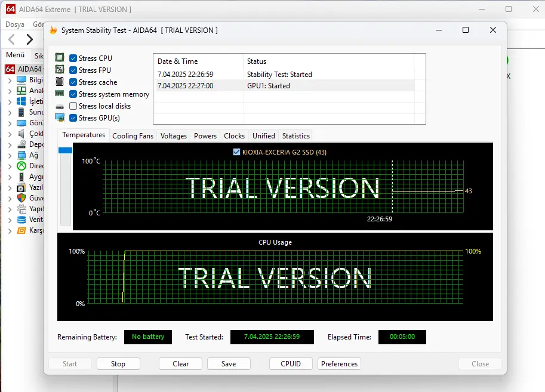Screen dimensions: 545x392
Task: Click the AIDA64 root node icon in the tree
Action: (10, 69)
